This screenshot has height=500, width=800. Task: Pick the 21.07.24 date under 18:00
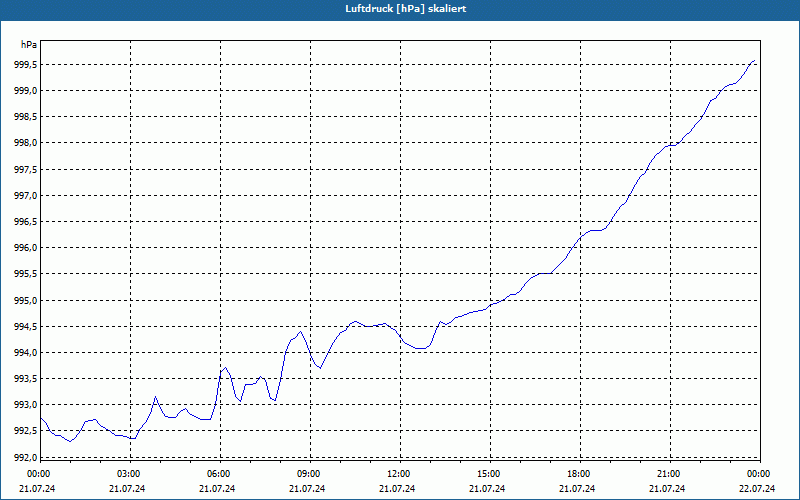[577, 489]
